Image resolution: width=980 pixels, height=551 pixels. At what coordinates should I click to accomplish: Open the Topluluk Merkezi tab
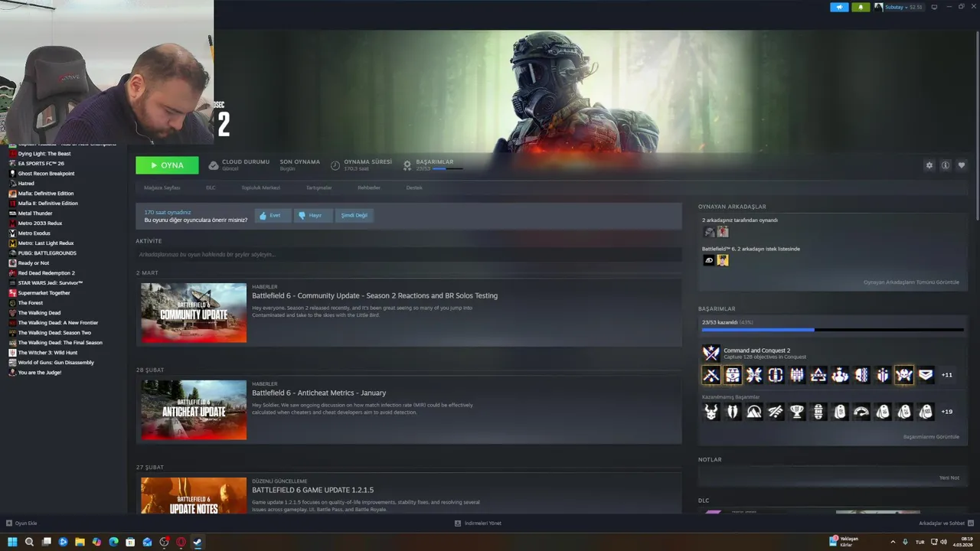(260, 187)
